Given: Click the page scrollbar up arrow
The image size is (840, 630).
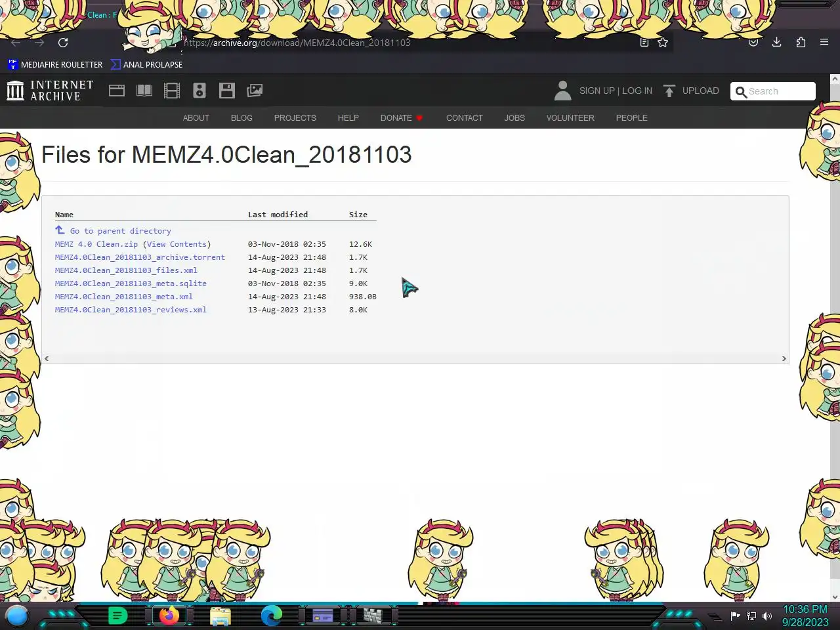Looking at the screenshot, I should [x=835, y=79].
